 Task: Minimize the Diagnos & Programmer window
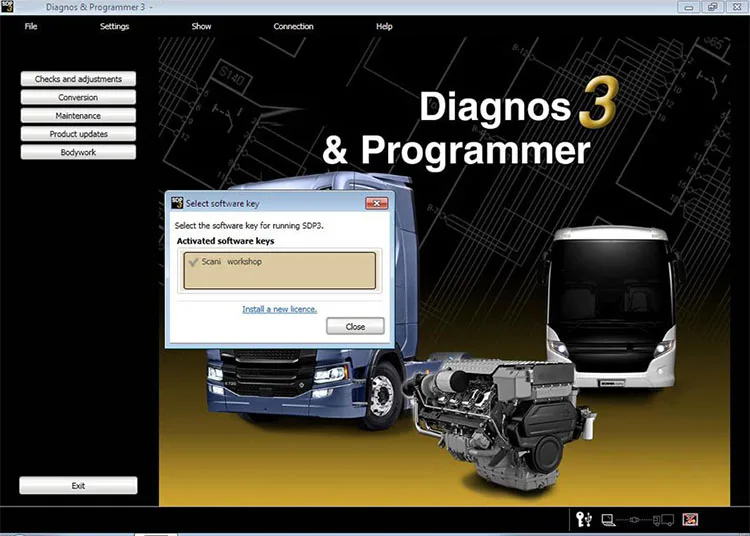tap(689, 7)
